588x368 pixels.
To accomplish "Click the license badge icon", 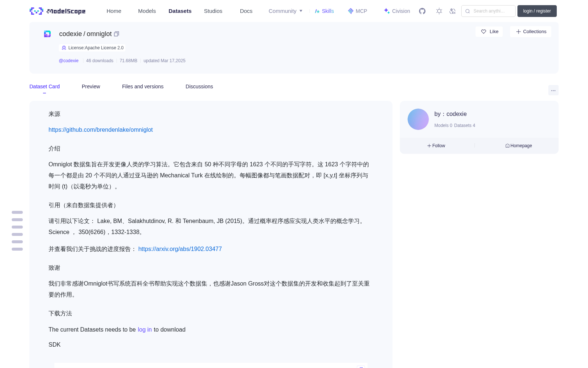I will point(64,48).
